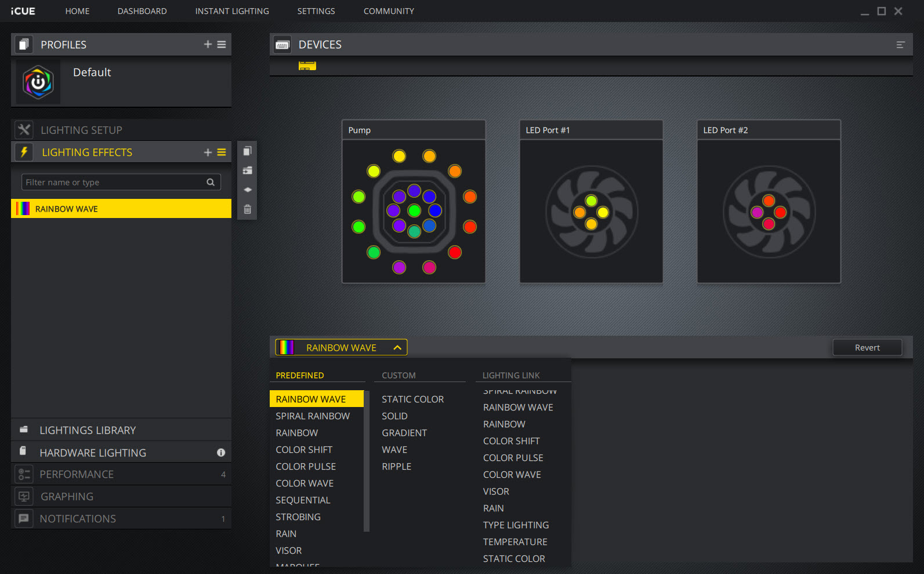Expand the LIGHTING SETUP section
The image size is (924, 574).
click(x=121, y=130)
